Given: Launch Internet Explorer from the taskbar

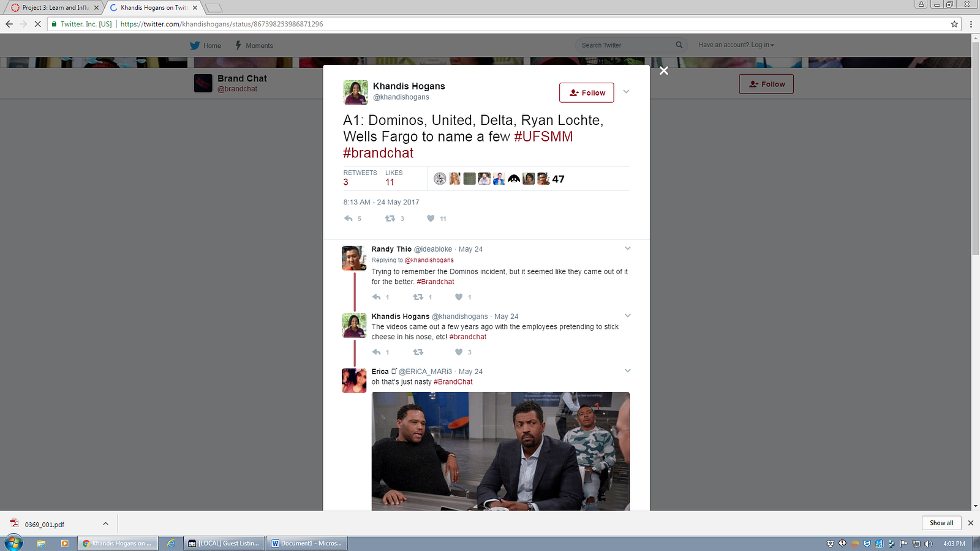Looking at the screenshot, I should (171, 543).
